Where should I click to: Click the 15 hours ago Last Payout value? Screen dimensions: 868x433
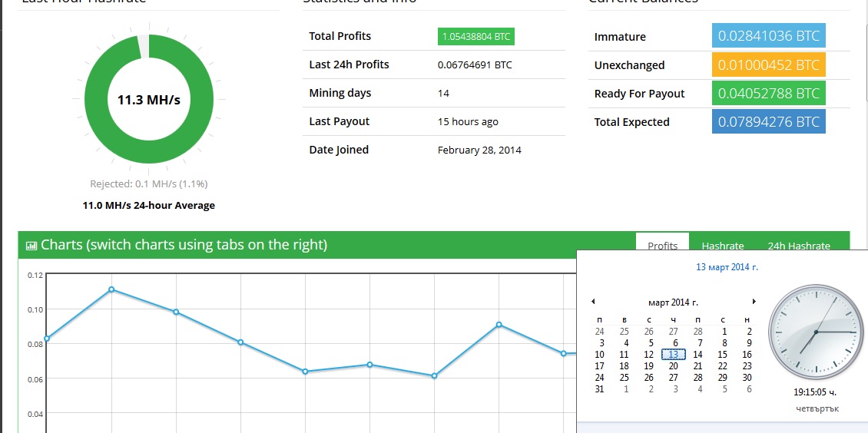point(468,121)
